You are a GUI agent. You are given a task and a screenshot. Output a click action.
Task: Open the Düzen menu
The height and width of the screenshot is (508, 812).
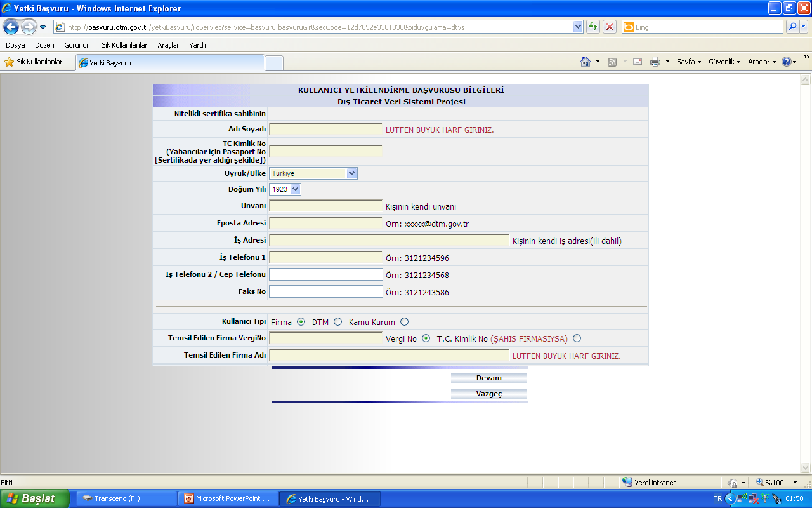pos(44,45)
